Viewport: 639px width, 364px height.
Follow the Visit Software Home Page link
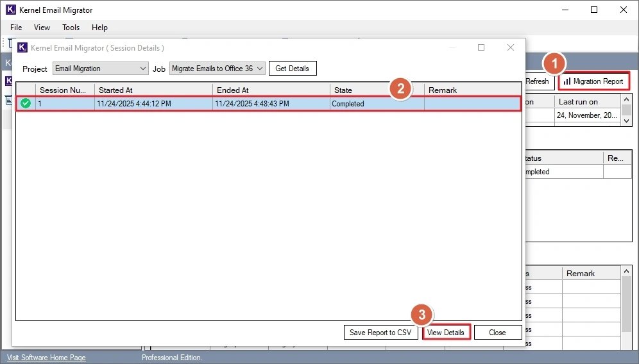(46, 358)
